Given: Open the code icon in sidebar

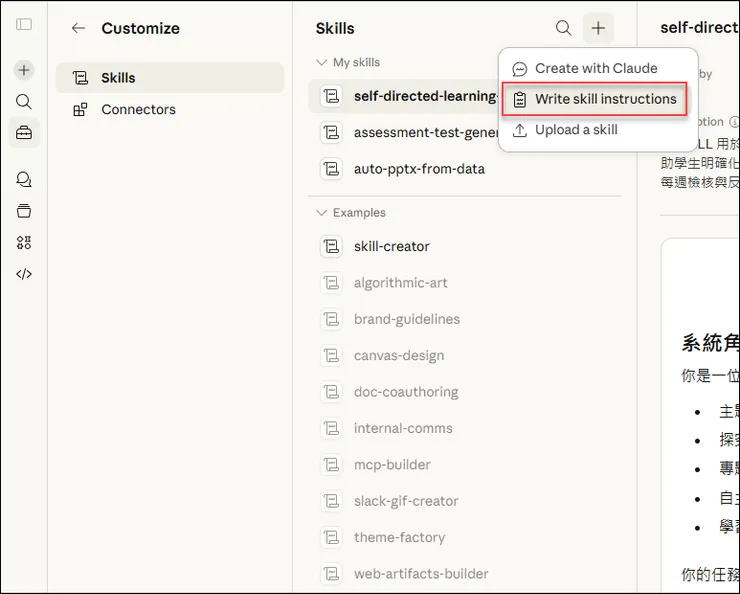Looking at the screenshot, I should (x=24, y=274).
